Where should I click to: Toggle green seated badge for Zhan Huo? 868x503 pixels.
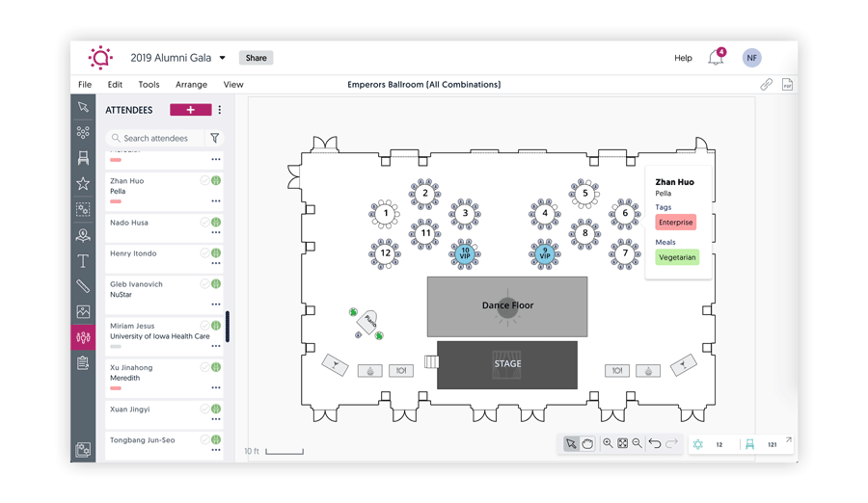216,180
